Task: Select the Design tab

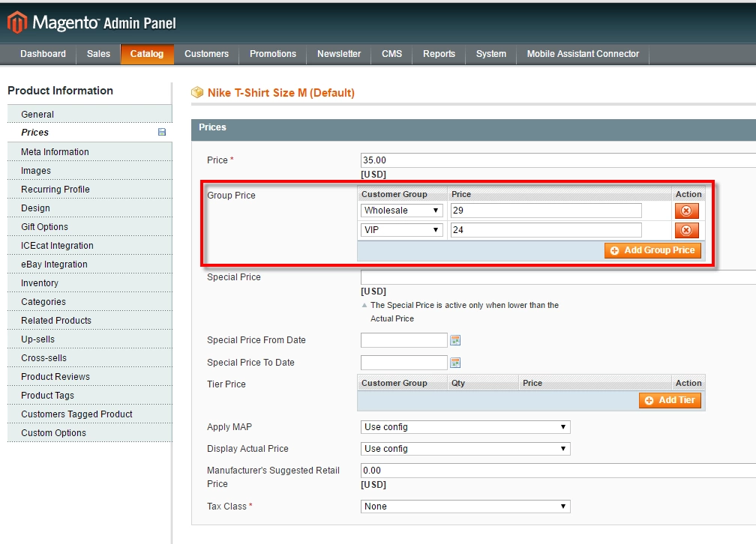Action: [90, 208]
